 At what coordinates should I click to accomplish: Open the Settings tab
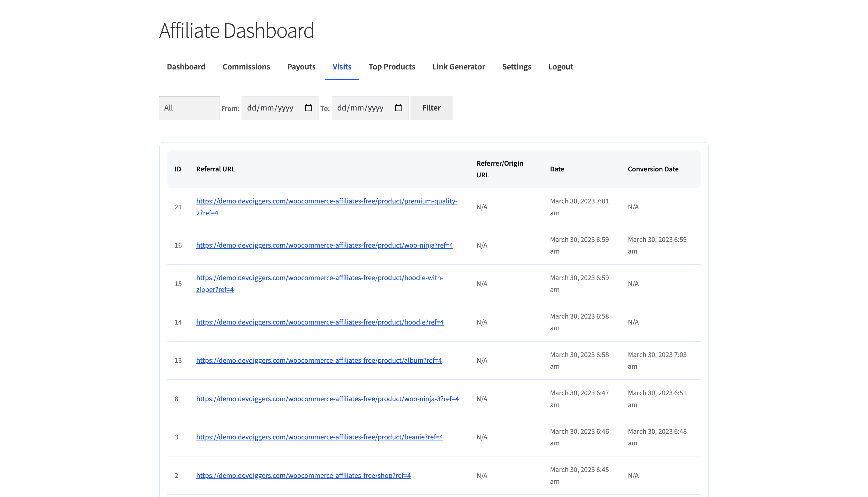tap(516, 67)
